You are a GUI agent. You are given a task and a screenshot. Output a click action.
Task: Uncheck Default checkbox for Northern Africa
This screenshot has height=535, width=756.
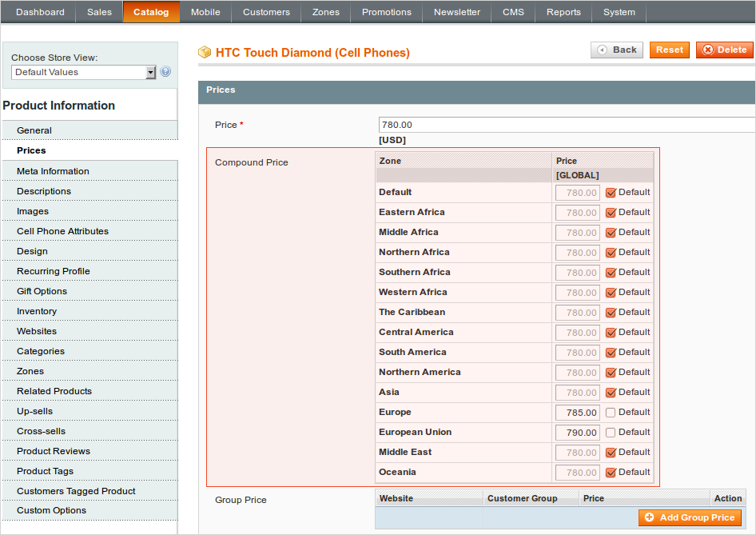tap(611, 252)
